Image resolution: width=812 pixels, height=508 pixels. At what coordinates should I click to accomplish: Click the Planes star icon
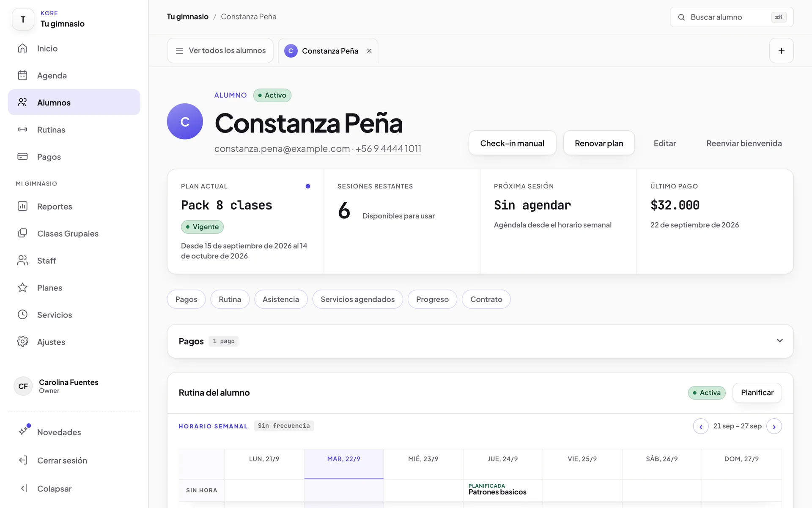pyautogui.click(x=22, y=287)
